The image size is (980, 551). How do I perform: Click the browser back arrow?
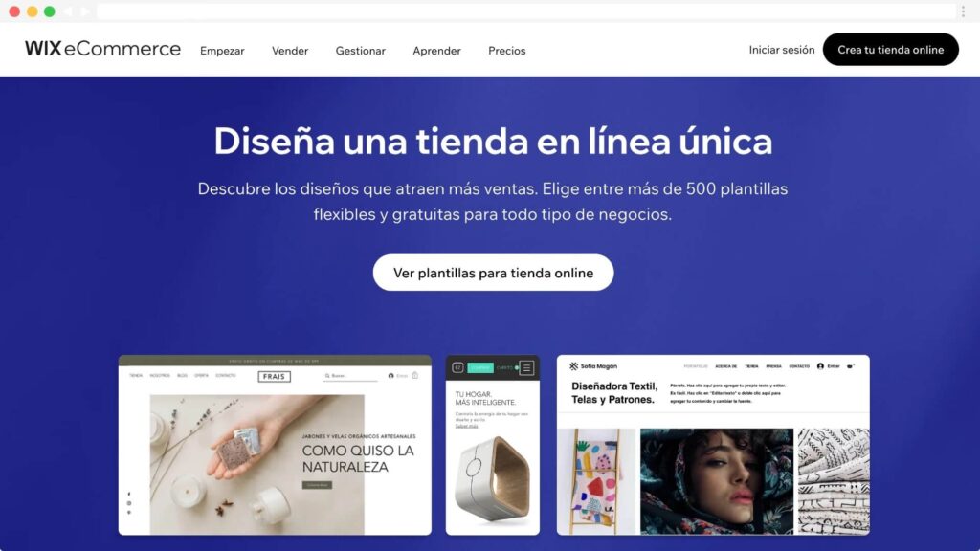click(68, 11)
